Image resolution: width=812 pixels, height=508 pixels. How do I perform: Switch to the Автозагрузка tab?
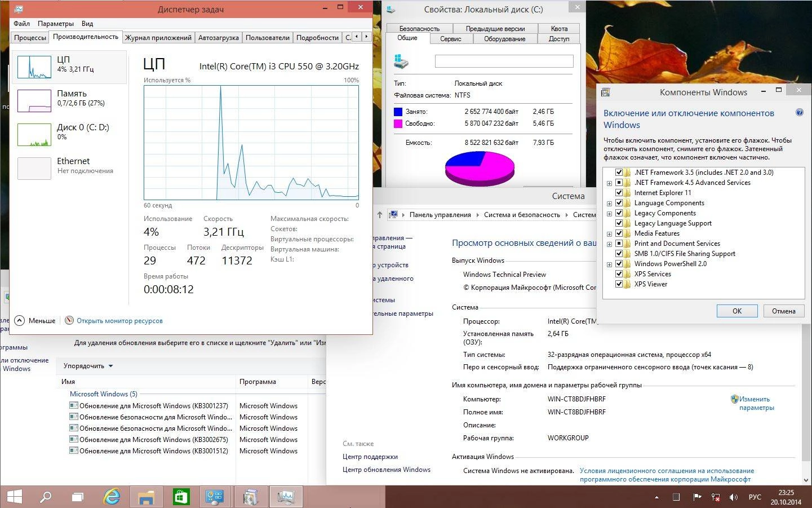(x=219, y=38)
